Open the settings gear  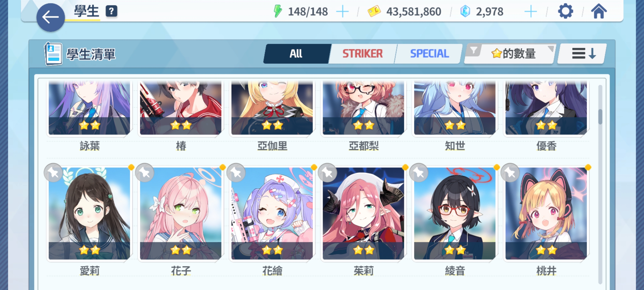click(x=565, y=12)
